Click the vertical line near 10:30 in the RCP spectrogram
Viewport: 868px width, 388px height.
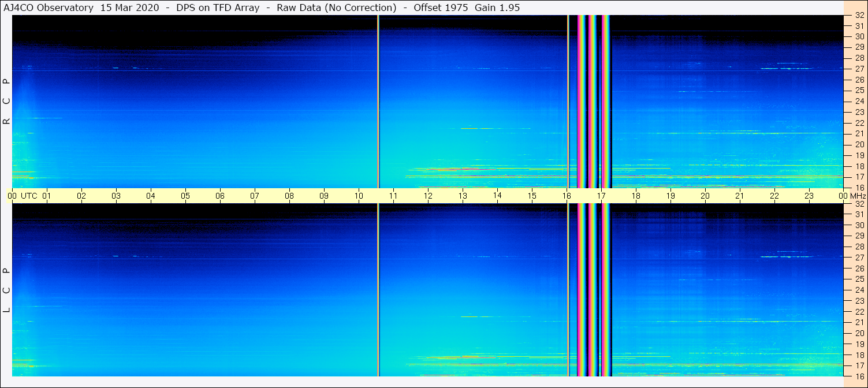(378, 101)
